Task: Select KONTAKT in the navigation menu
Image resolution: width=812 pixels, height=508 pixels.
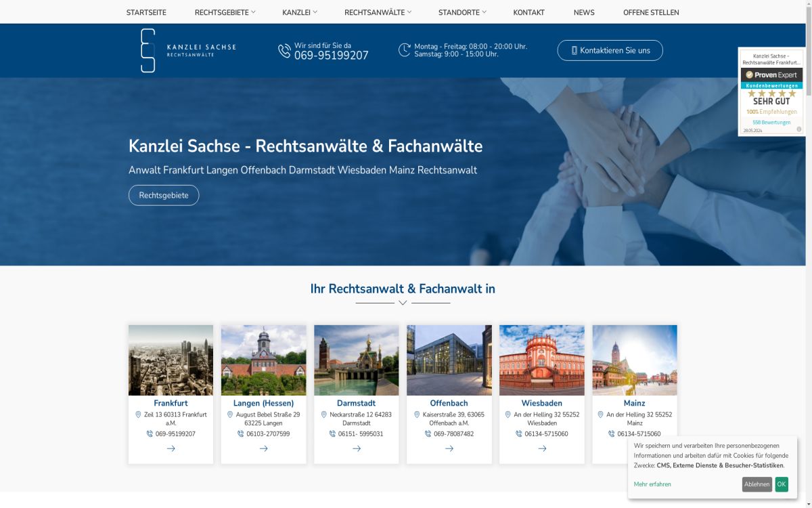Action: tap(528, 12)
